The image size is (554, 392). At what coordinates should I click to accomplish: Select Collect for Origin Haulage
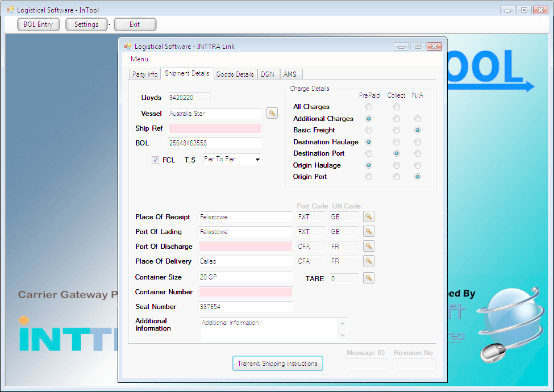coord(397,165)
